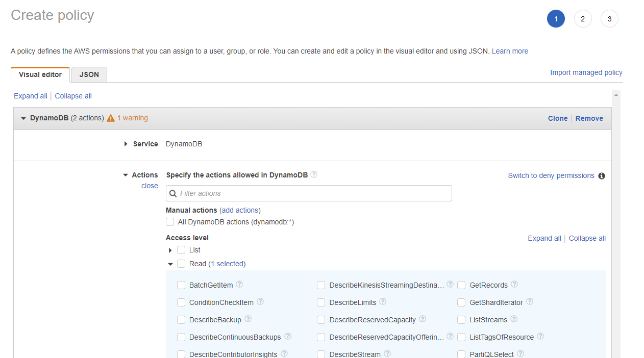Viewport: 644px width, 358px height.
Task: Click help icon next to DescribeLimits
Action: (x=383, y=301)
